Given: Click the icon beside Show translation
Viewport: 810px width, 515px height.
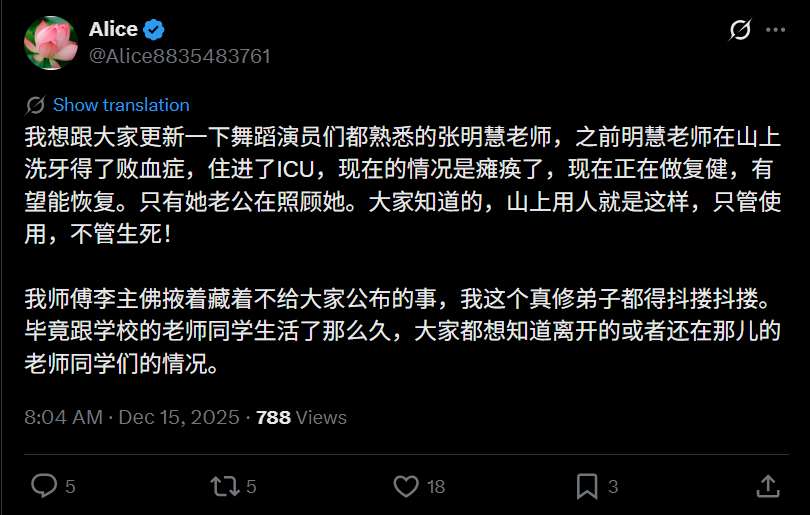Looking at the screenshot, I should [x=35, y=105].
